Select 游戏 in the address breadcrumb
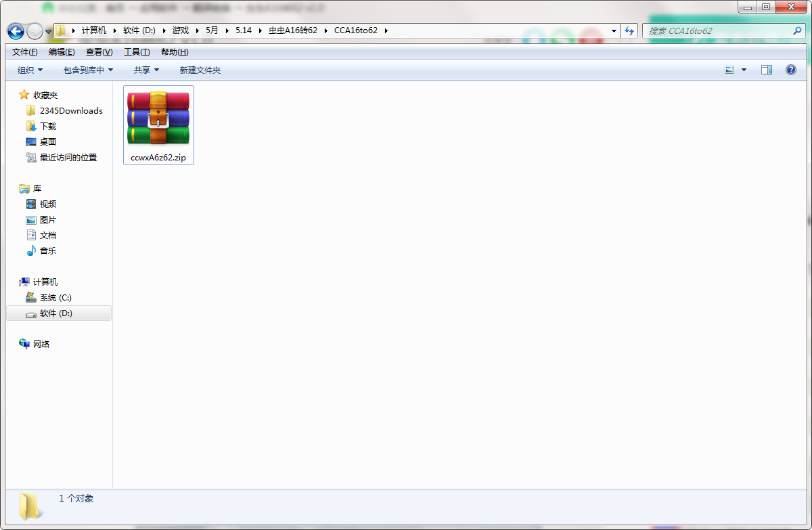Screen dimensions: 812x530 click(x=181, y=30)
